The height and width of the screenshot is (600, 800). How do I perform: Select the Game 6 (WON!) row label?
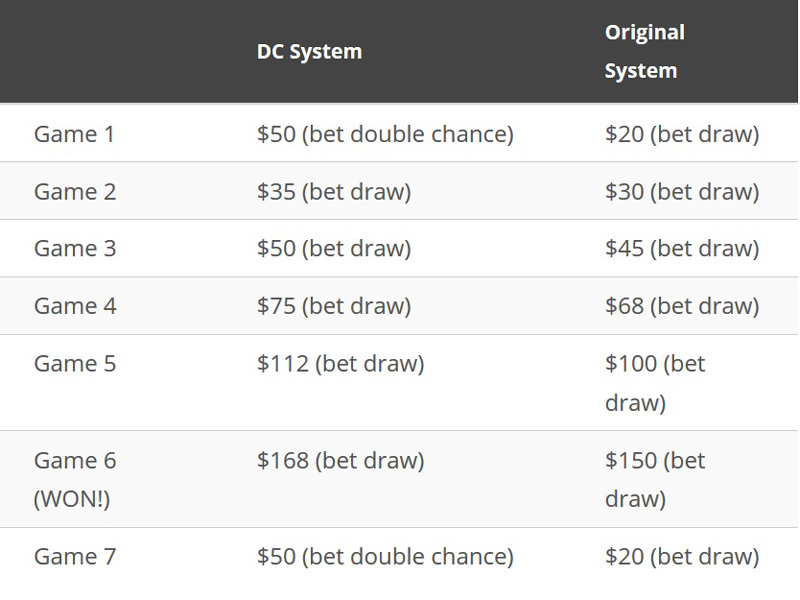tap(75, 479)
